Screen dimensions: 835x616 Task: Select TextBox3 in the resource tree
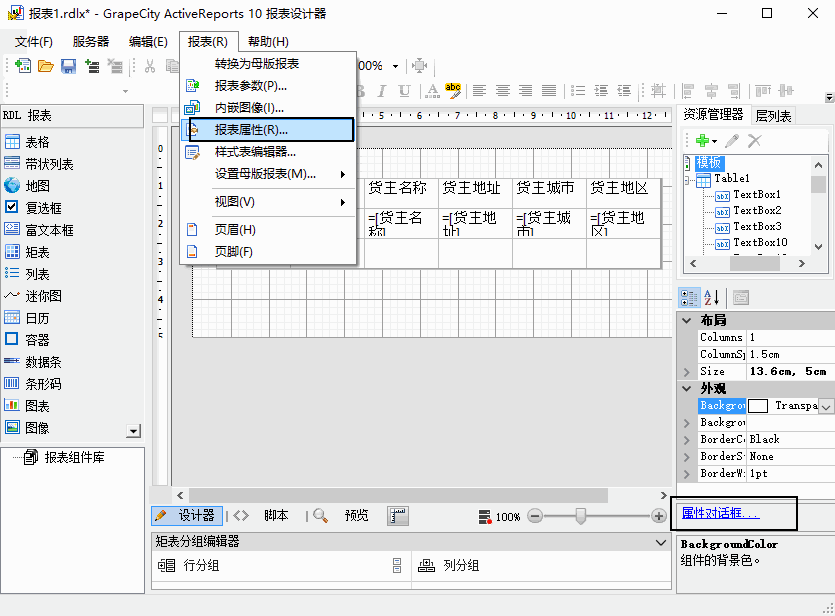(756, 226)
